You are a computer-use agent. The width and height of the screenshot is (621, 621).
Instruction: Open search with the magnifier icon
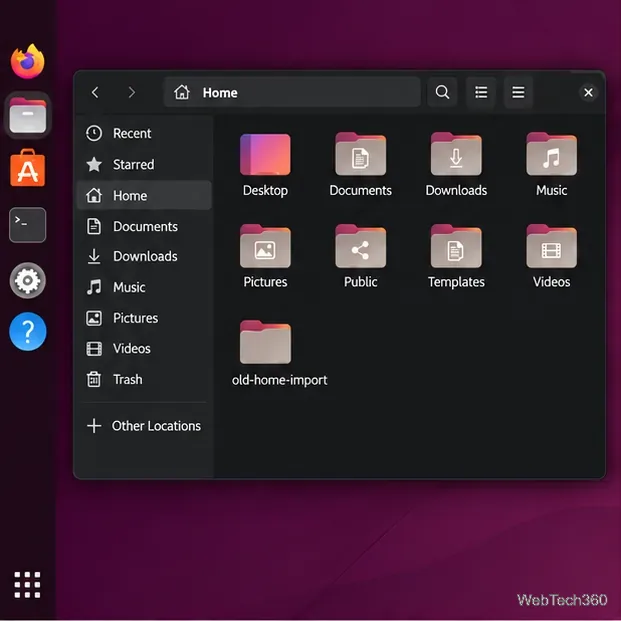coord(442,93)
